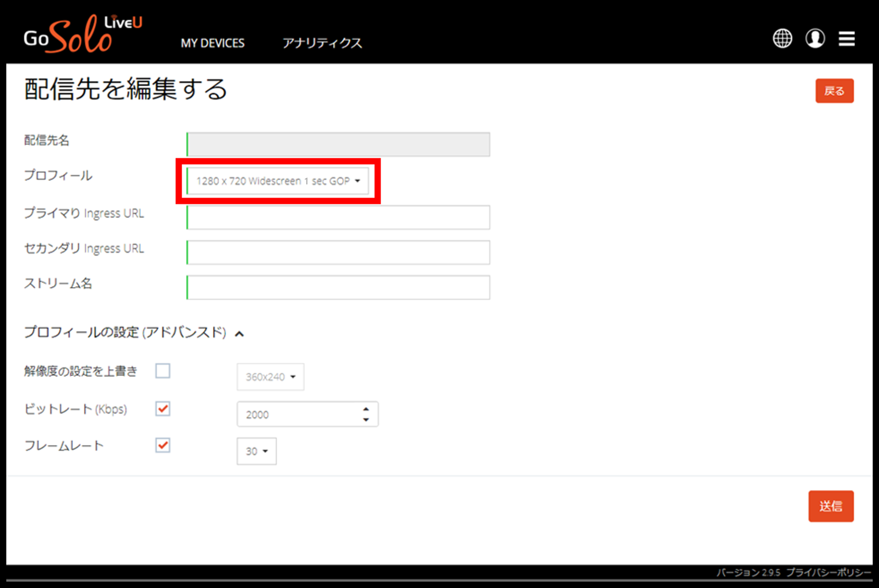The image size is (879, 588).
Task: Decrease bitrate with the down arrow
Action: pyautogui.click(x=366, y=420)
